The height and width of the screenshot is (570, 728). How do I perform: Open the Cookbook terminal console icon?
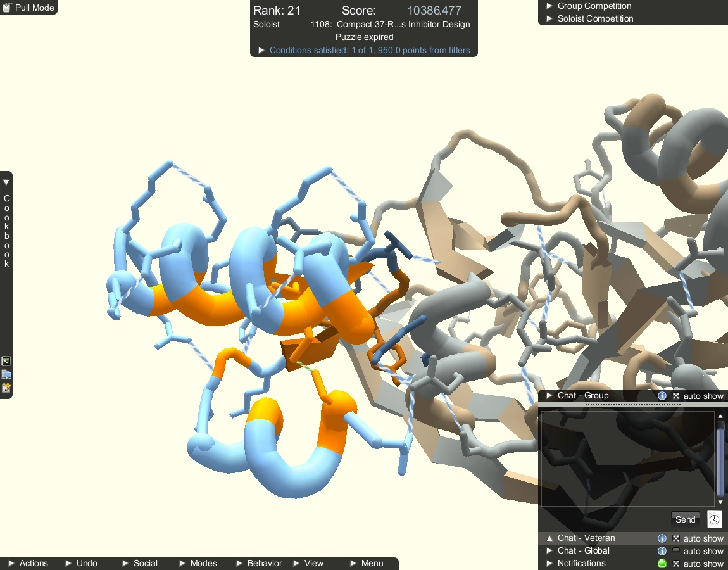click(x=6, y=361)
